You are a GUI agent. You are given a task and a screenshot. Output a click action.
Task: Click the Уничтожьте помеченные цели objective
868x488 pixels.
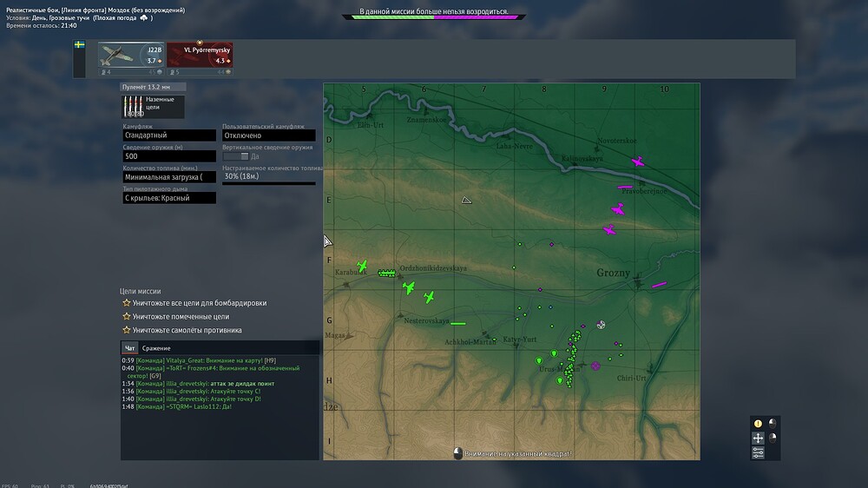coord(181,316)
